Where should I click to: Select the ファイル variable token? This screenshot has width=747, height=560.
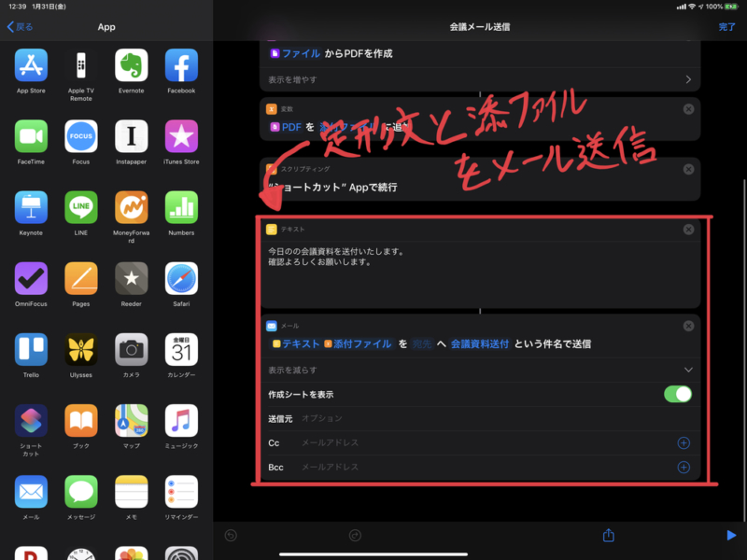(x=295, y=53)
